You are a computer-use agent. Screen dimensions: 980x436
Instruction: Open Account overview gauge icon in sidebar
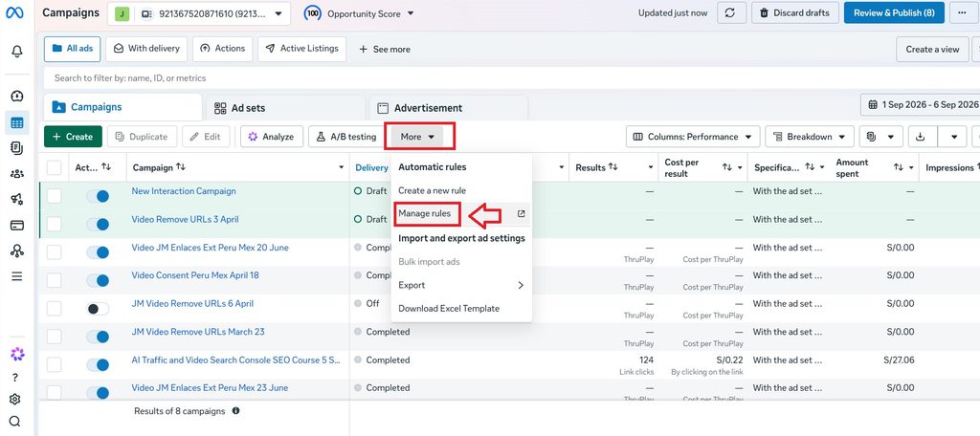tap(17, 97)
